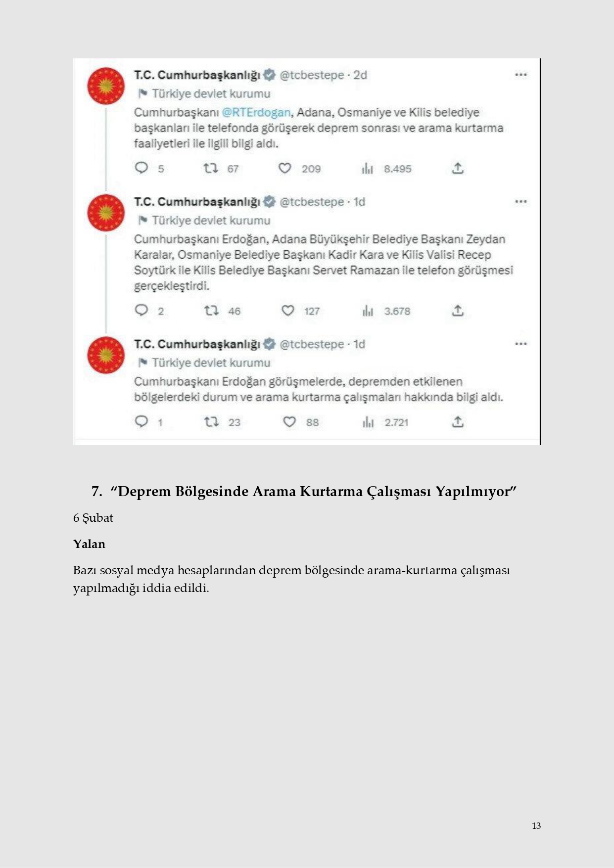The height and width of the screenshot is (868, 614).
Task: Like the second tweet with 127 likes
Action: (x=287, y=311)
